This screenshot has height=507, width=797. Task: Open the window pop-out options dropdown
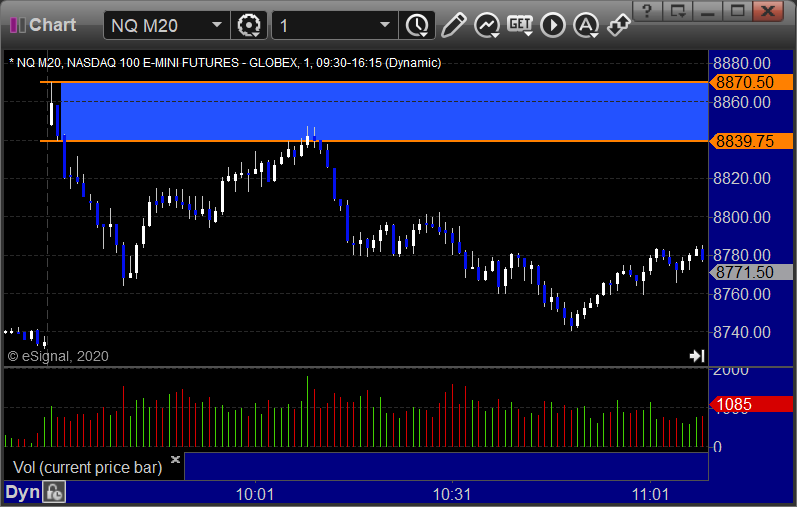pos(678,11)
